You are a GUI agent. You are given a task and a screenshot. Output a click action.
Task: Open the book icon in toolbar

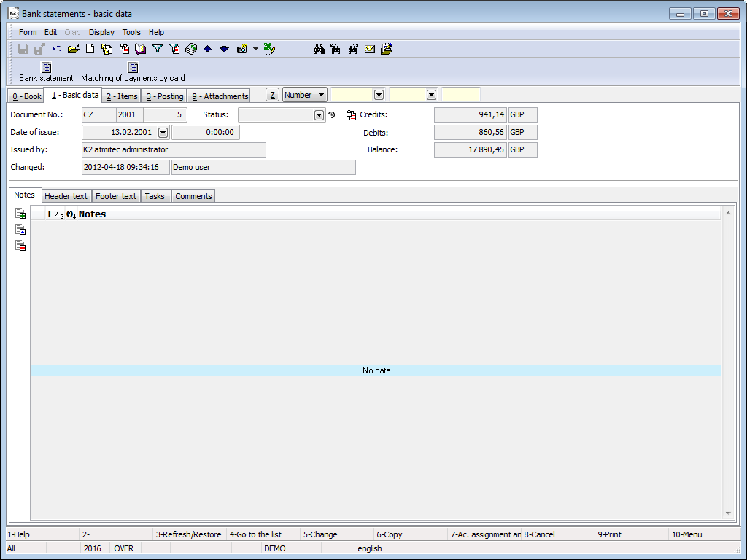141,49
